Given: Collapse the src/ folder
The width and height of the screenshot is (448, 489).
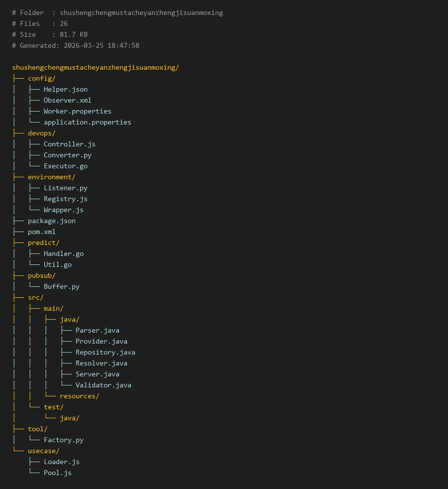Looking at the screenshot, I should [x=35, y=297].
